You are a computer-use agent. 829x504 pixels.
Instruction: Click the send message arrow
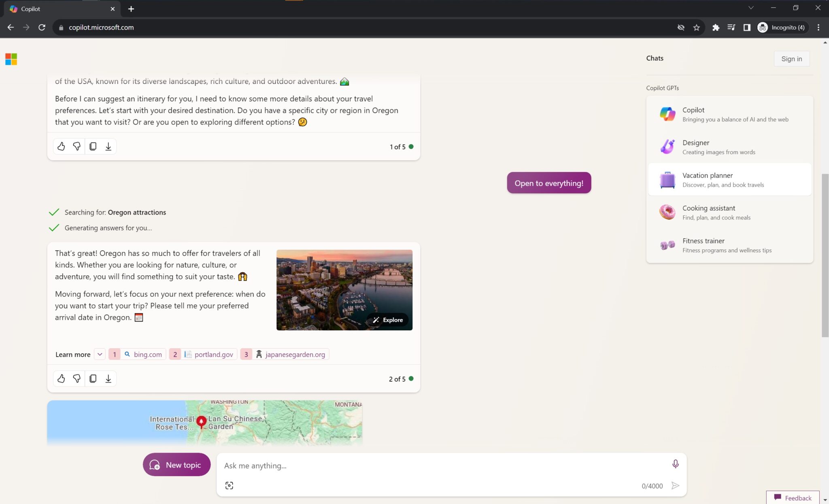pyautogui.click(x=675, y=485)
